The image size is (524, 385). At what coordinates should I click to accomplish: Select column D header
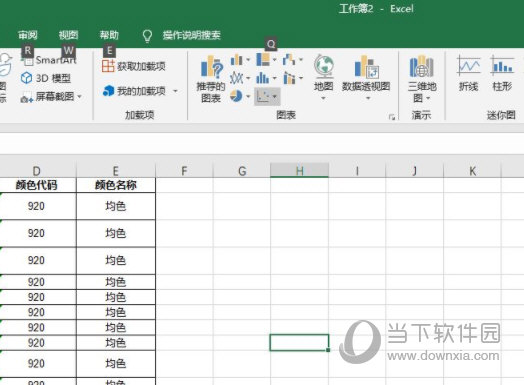click(x=36, y=171)
